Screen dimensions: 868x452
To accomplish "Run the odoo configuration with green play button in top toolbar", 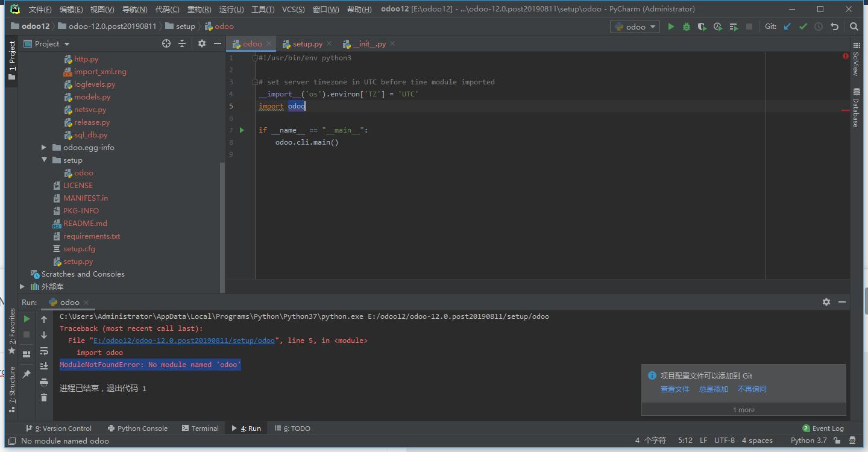I will coord(671,27).
